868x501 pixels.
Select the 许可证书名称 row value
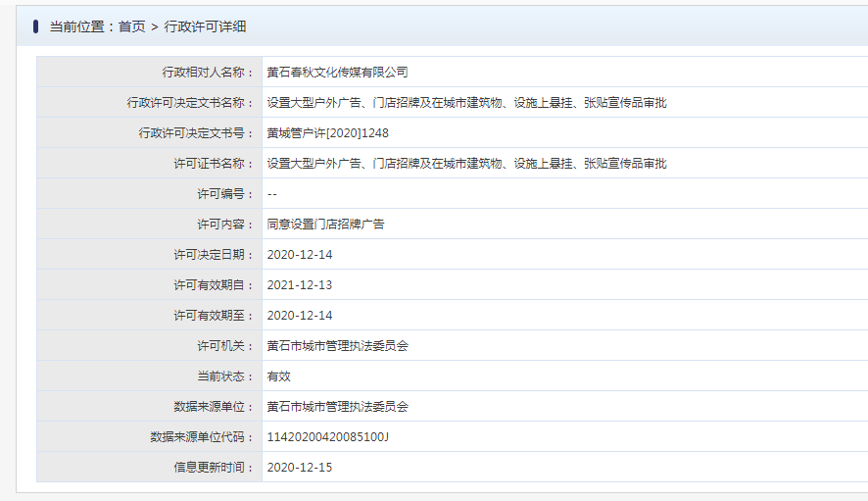(466, 164)
